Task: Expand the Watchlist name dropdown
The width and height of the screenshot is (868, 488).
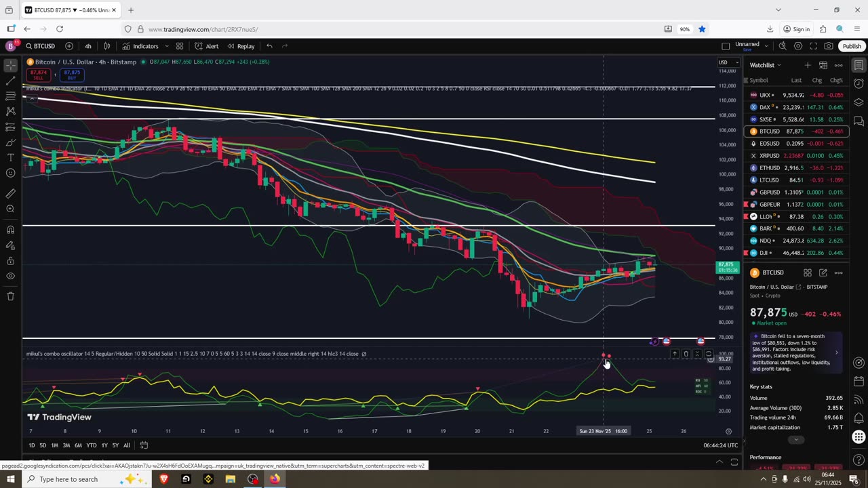Action: (x=778, y=65)
